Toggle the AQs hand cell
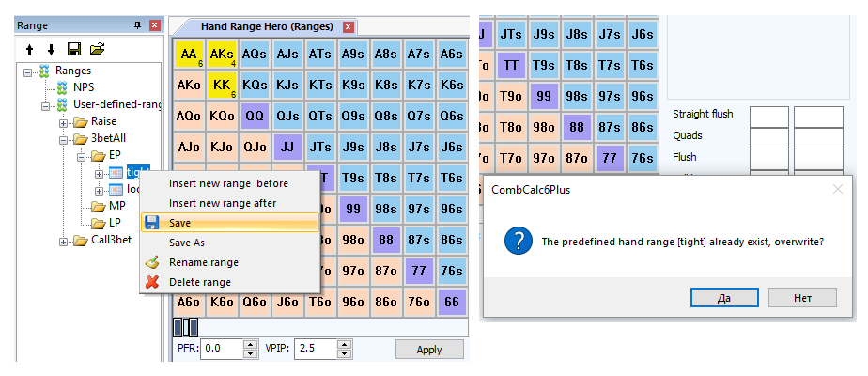The width and height of the screenshot is (868, 376). click(x=254, y=55)
